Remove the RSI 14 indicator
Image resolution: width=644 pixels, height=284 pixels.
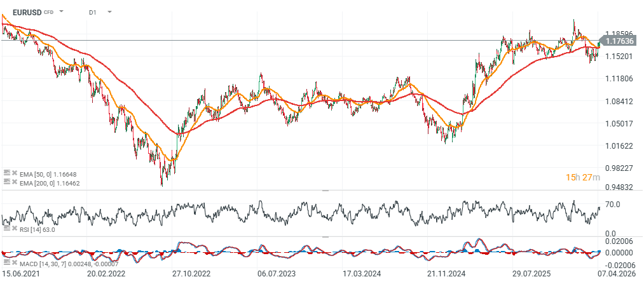(14, 229)
